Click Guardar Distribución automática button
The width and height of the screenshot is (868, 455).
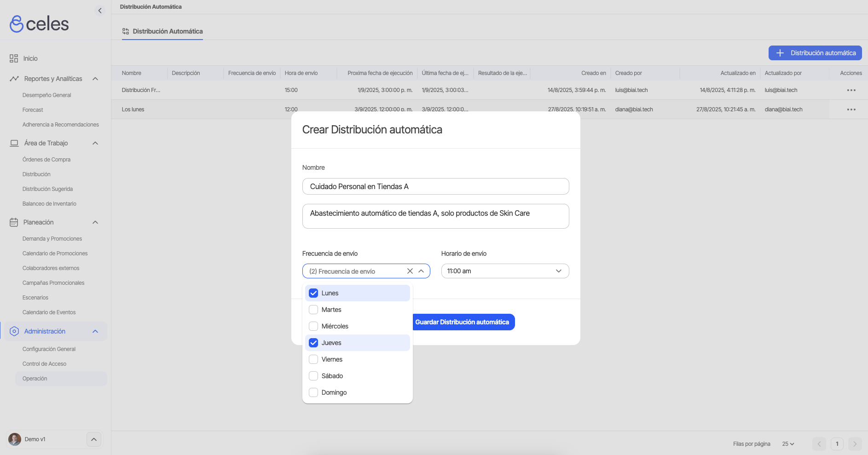point(462,322)
